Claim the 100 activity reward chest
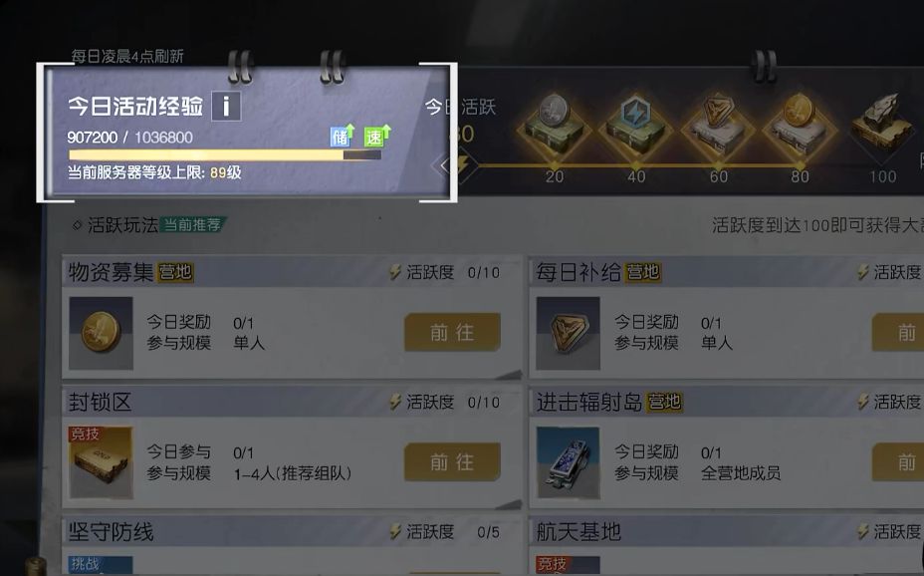This screenshot has height=576, width=924. (881, 126)
